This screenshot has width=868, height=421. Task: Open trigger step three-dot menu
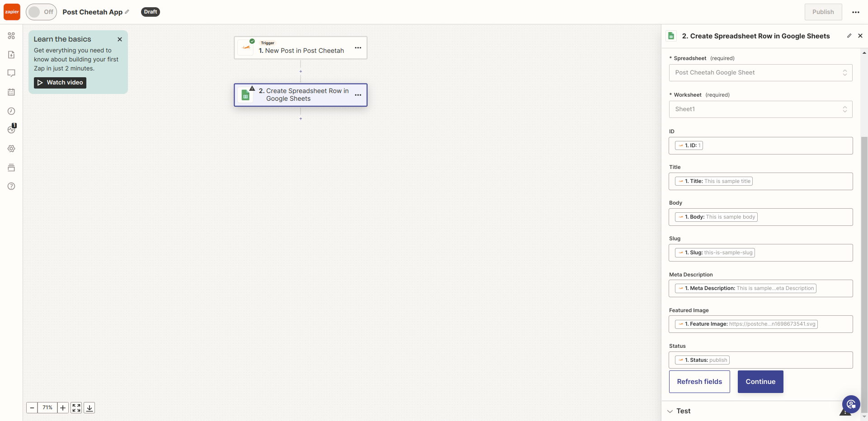click(x=358, y=48)
